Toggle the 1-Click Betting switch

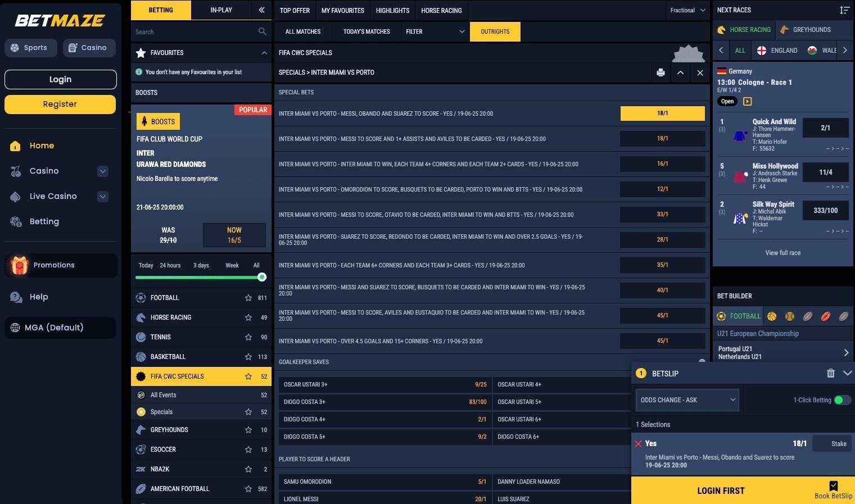click(842, 400)
